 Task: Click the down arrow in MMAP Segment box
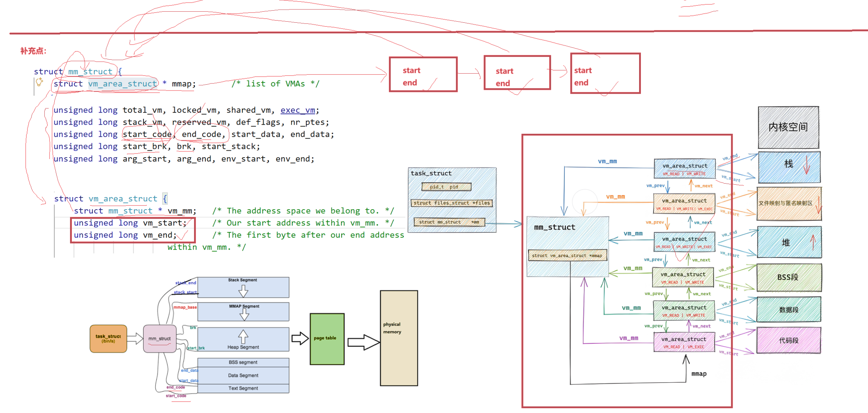pos(244,314)
